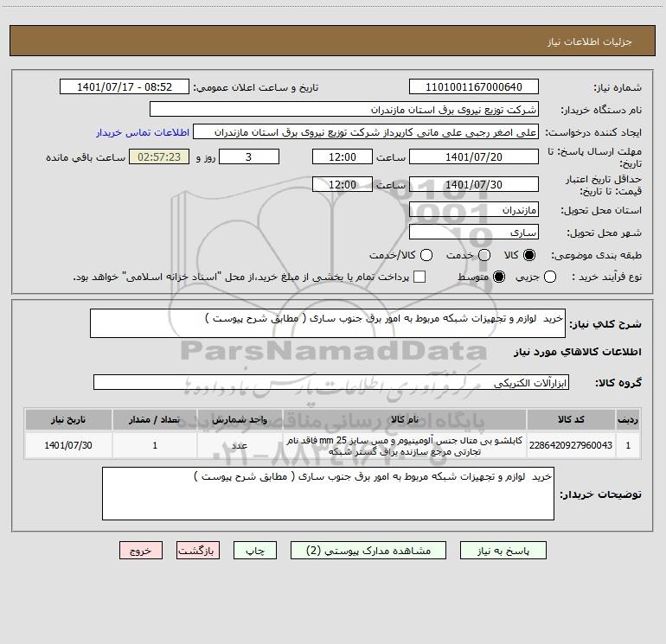Click the response deadline time 12:00 field
The height and width of the screenshot is (644, 666).
click(x=343, y=156)
